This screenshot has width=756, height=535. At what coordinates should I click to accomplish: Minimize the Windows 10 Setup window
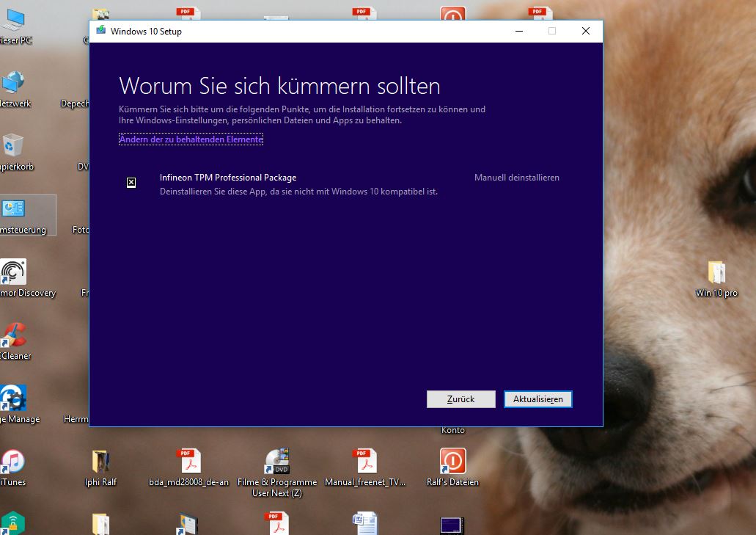pyautogui.click(x=519, y=31)
